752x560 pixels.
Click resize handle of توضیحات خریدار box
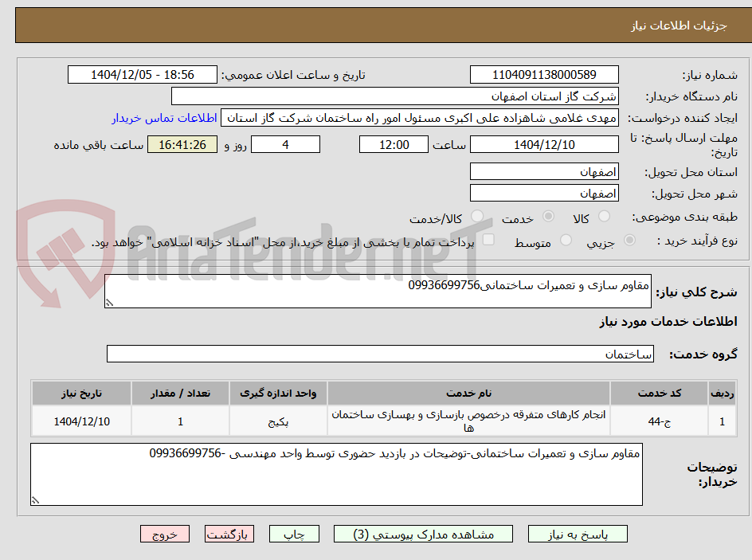pyautogui.click(x=35, y=500)
